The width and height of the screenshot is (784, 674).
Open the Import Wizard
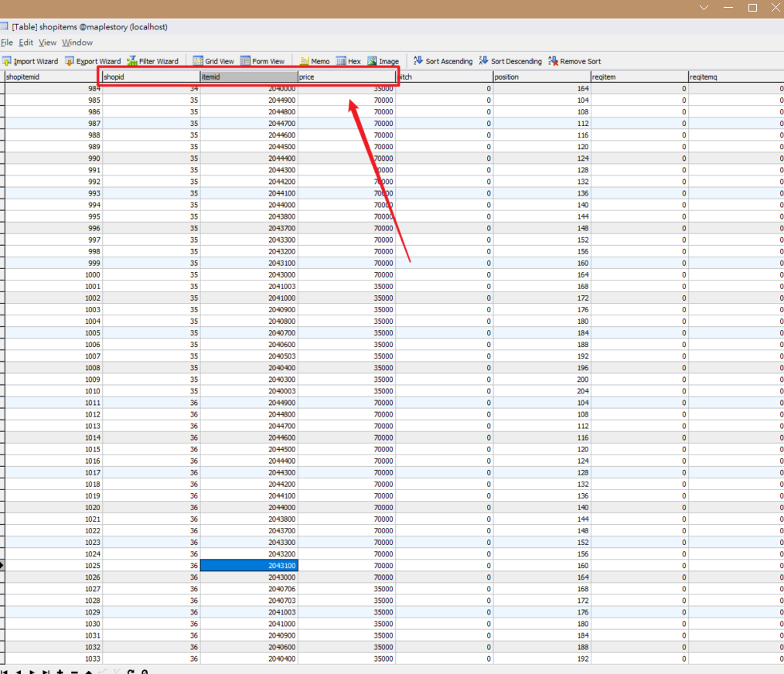coord(30,61)
